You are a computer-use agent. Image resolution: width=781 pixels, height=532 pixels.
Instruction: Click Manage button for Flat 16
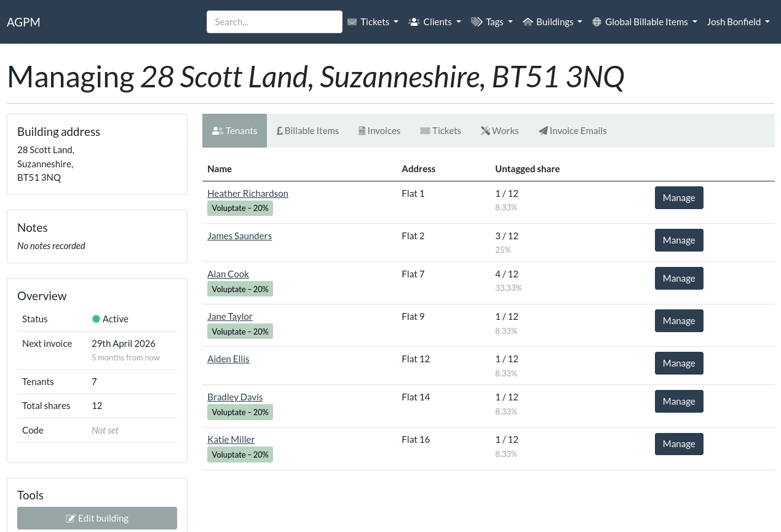(678, 444)
